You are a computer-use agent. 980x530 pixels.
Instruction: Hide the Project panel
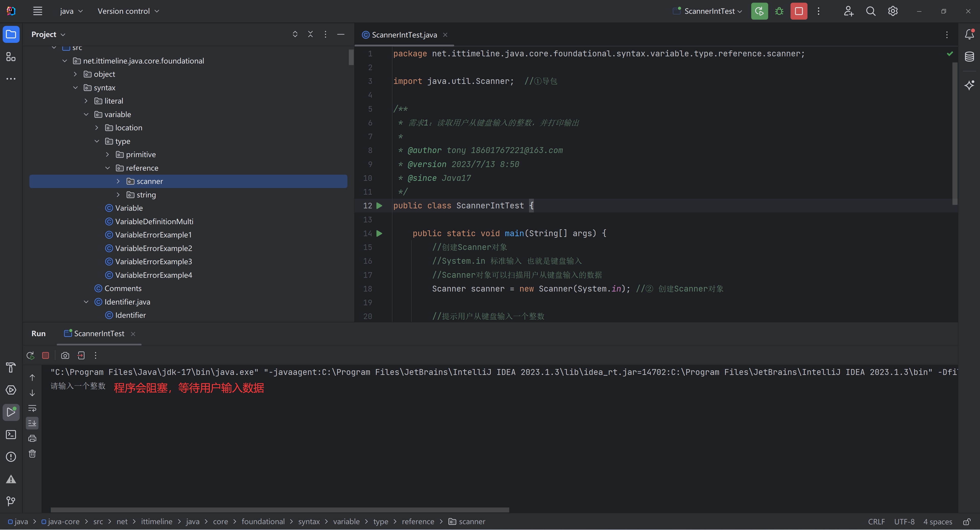point(341,34)
